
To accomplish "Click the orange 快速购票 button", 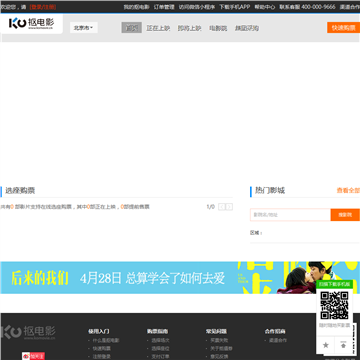I will (344, 28).
